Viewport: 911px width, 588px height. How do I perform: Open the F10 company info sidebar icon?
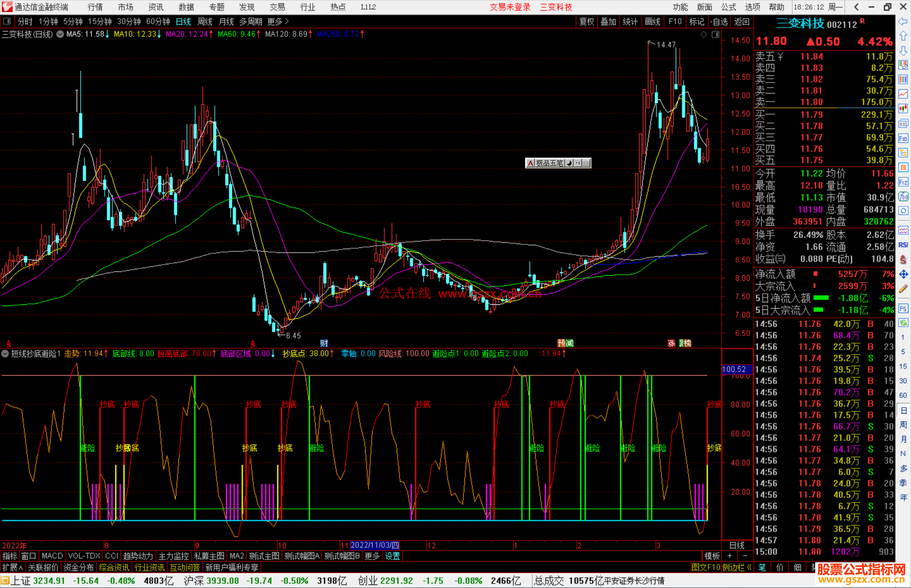[x=903, y=138]
